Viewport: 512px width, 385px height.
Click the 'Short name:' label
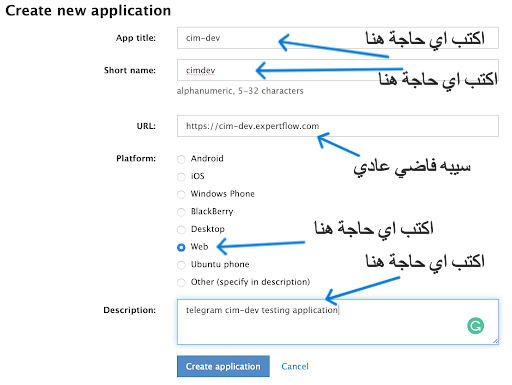[130, 70]
